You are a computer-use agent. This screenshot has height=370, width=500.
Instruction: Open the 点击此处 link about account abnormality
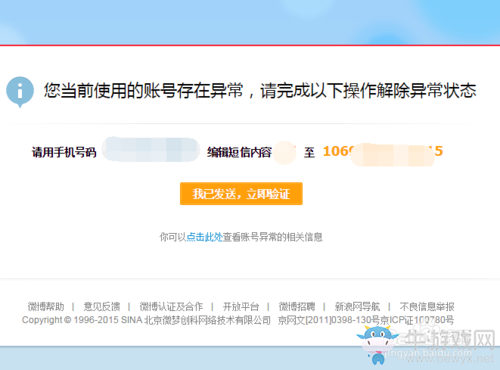[204, 237]
